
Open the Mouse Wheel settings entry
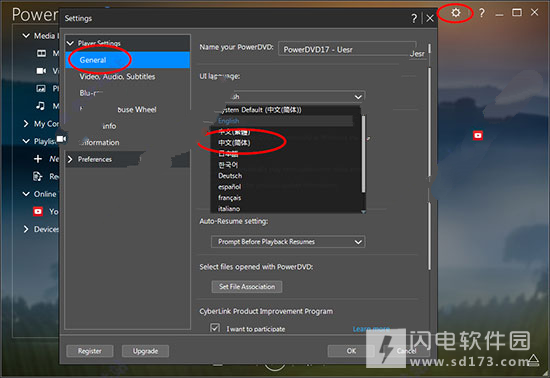(137, 109)
